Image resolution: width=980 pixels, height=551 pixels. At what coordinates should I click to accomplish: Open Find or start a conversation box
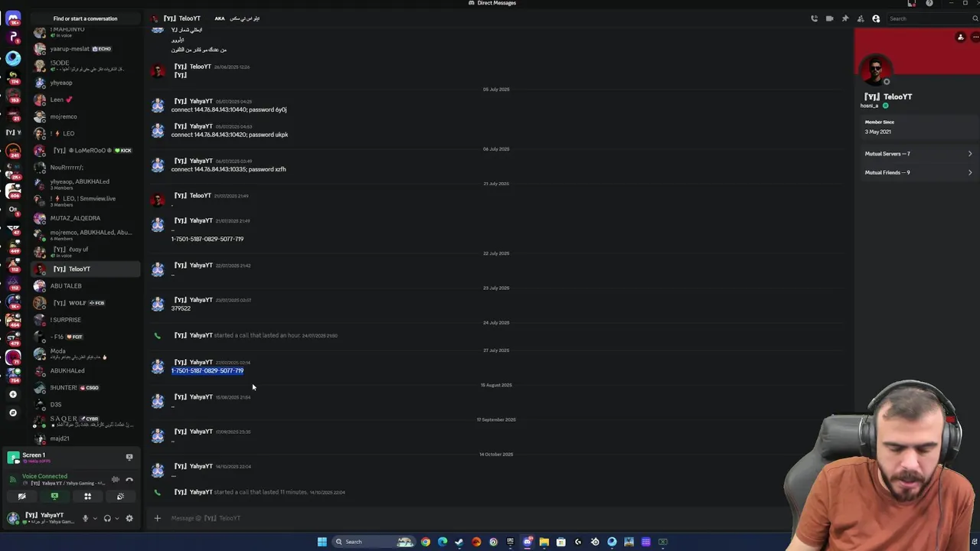pos(85,18)
